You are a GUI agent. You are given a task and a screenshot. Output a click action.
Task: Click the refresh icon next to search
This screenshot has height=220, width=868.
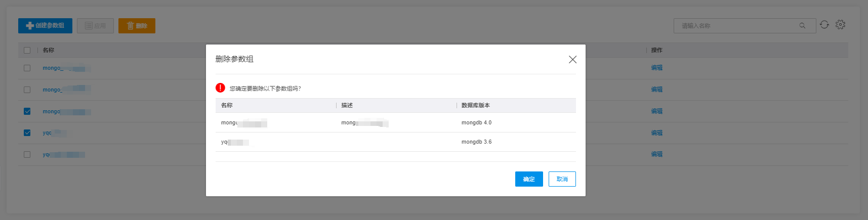824,25
